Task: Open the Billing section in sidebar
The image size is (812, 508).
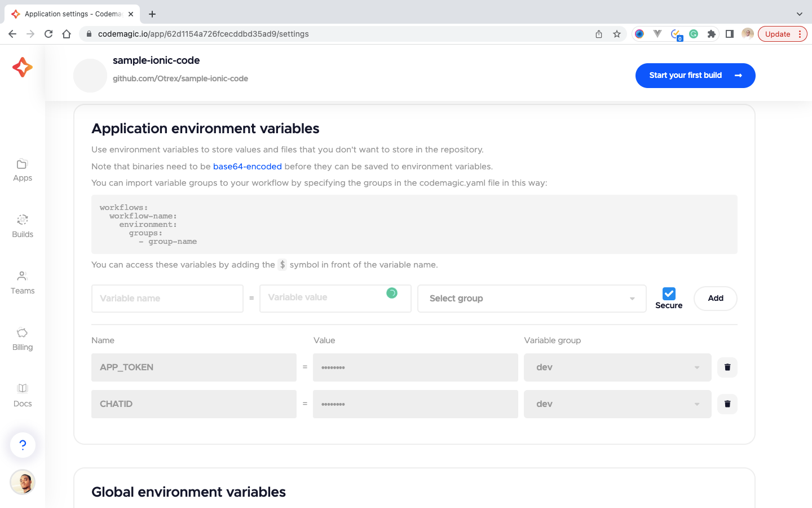Action: coord(23,340)
